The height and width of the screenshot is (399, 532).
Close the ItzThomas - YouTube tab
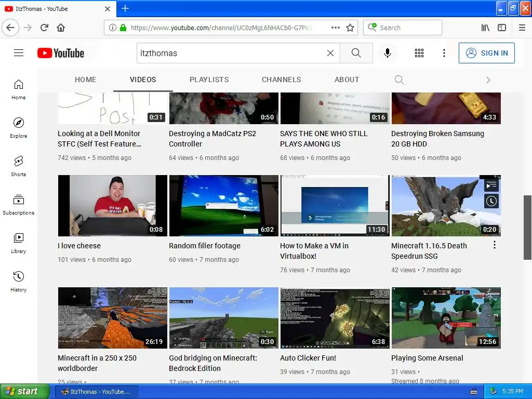[108, 9]
